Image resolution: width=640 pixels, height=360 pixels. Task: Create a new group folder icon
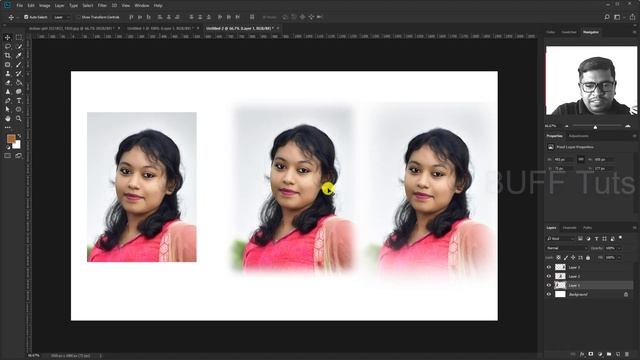(x=609, y=354)
